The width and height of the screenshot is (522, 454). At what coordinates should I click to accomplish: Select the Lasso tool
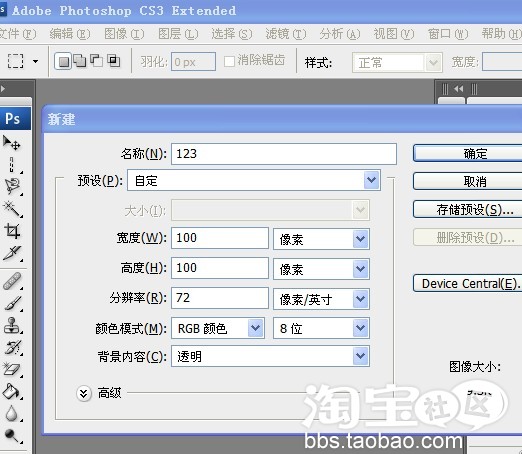[13, 187]
